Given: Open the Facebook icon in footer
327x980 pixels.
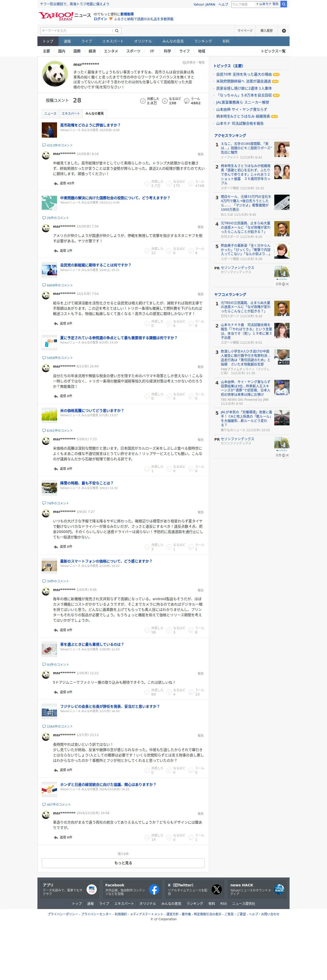Looking at the screenshot, I should (x=154, y=889).
